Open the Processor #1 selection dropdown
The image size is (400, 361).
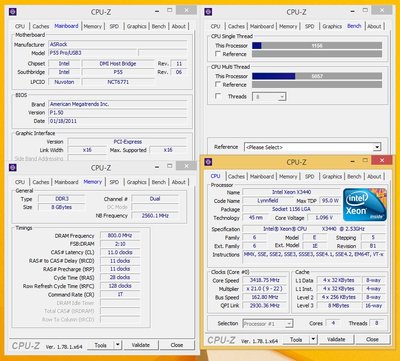pos(268,323)
